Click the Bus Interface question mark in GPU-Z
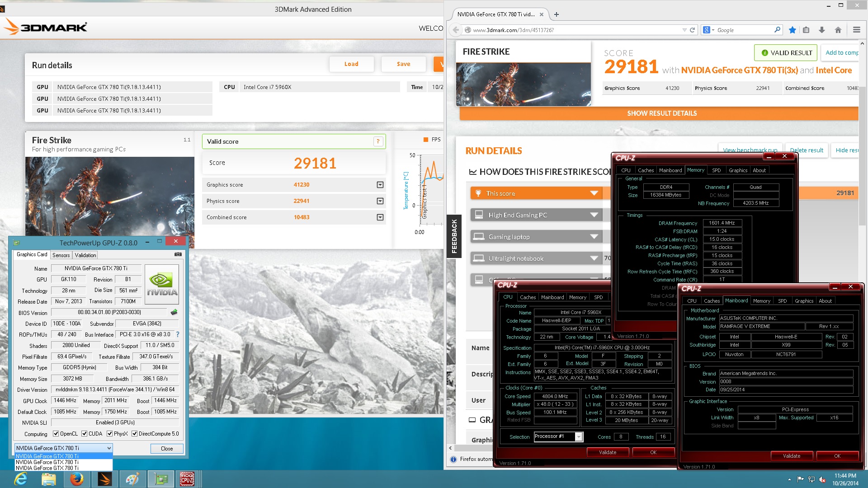The image size is (868, 488). pyautogui.click(x=178, y=334)
